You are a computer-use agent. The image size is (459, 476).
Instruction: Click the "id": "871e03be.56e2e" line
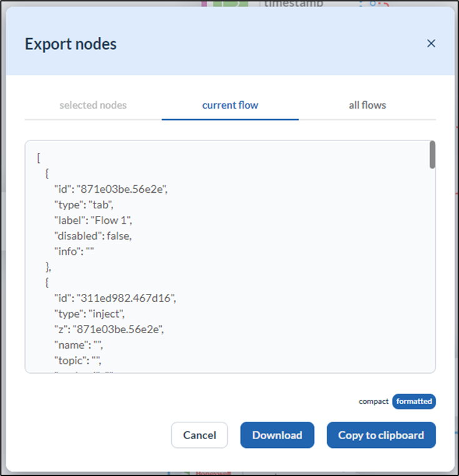(x=111, y=189)
